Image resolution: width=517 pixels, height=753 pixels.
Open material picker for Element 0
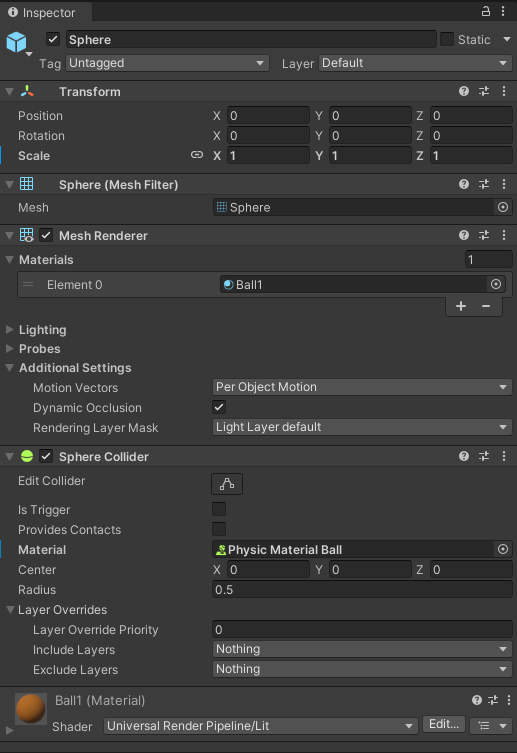pyautogui.click(x=496, y=284)
